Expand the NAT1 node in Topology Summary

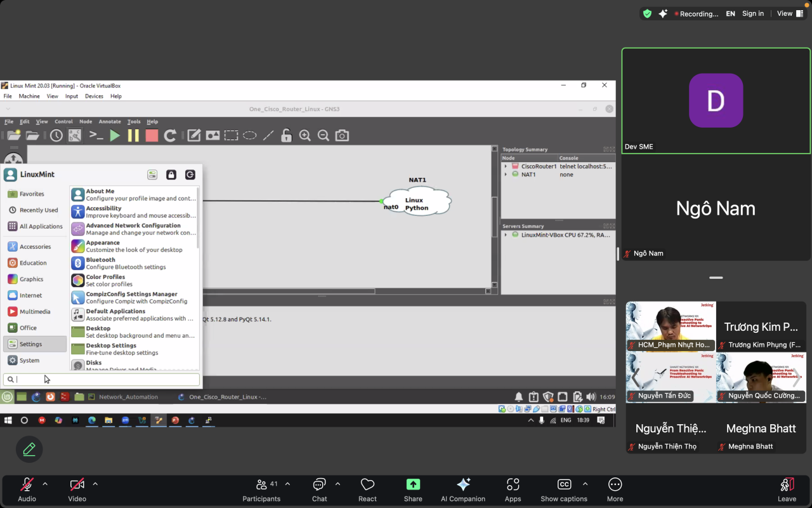pyautogui.click(x=506, y=175)
